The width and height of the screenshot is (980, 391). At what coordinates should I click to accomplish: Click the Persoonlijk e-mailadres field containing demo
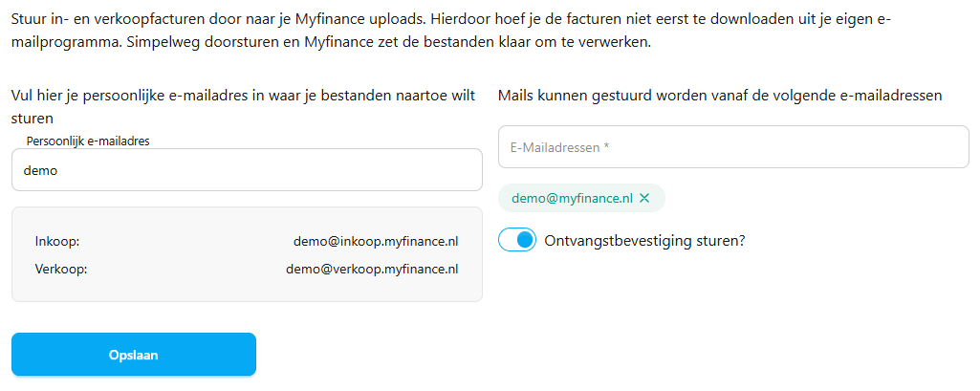tap(247, 170)
